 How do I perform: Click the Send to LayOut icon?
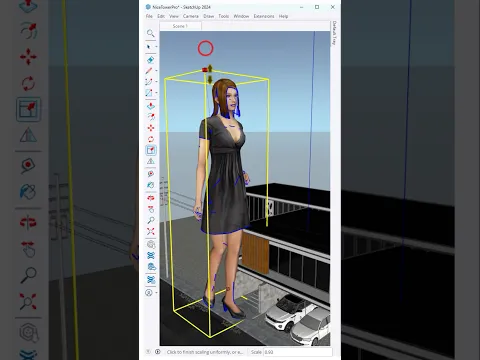pos(151,267)
